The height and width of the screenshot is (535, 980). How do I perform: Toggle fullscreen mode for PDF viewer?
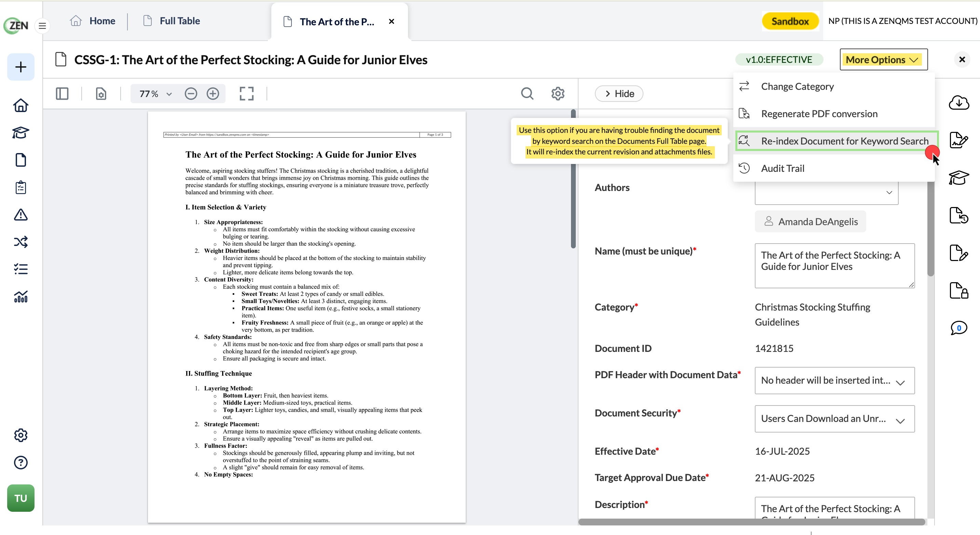(246, 94)
